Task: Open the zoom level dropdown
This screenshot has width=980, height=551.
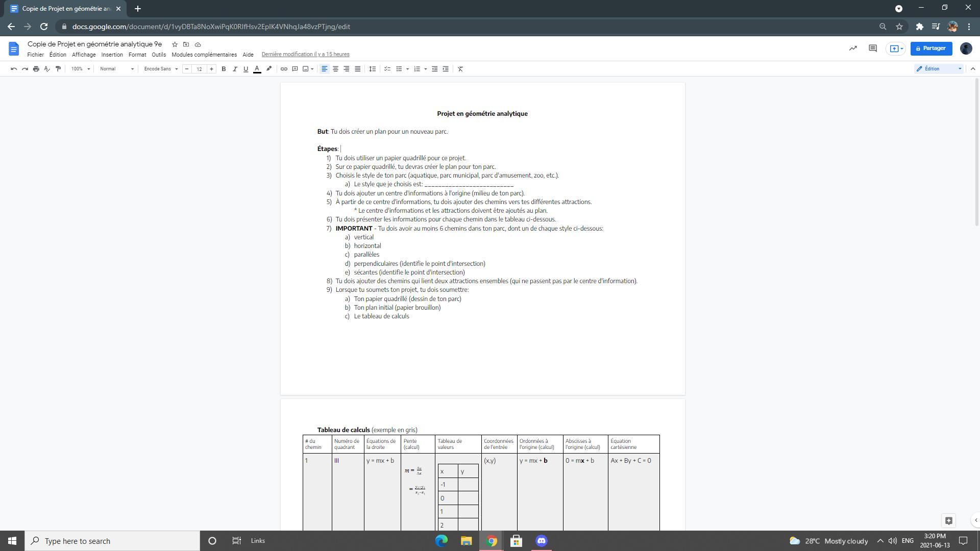Action: click(x=81, y=69)
